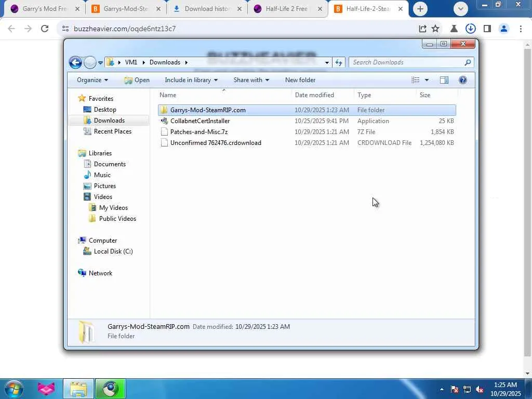Select Computer in the navigation pane

pyautogui.click(x=103, y=241)
